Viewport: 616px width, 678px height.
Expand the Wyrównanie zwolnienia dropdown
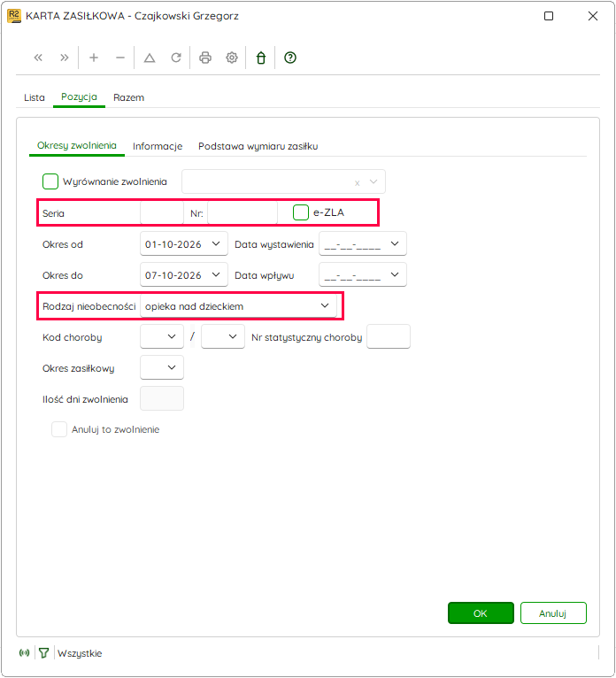pyautogui.click(x=373, y=182)
